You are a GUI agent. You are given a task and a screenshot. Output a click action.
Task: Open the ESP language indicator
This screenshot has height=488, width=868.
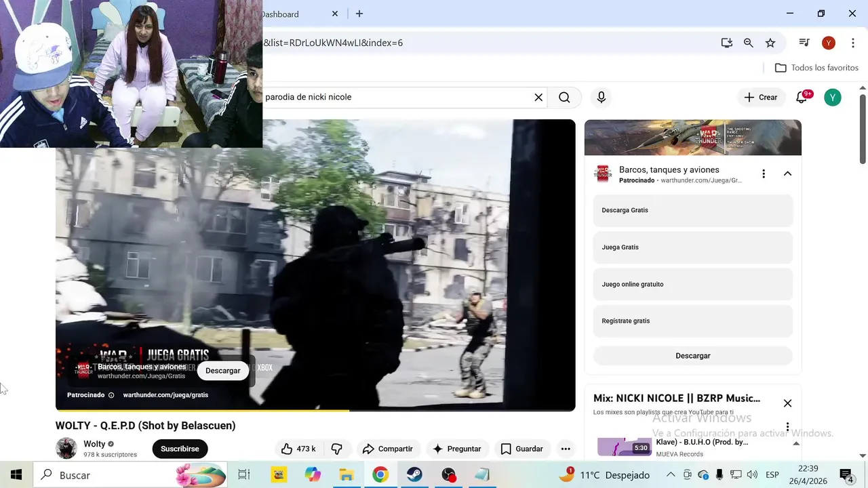point(772,475)
